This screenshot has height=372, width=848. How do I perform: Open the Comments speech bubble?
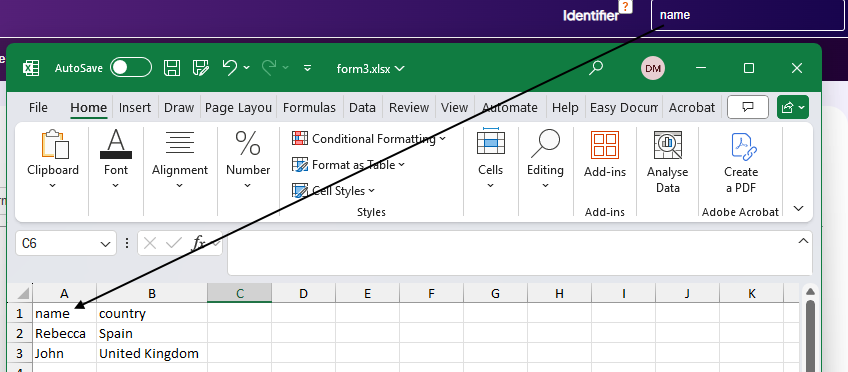click(748, 107)
